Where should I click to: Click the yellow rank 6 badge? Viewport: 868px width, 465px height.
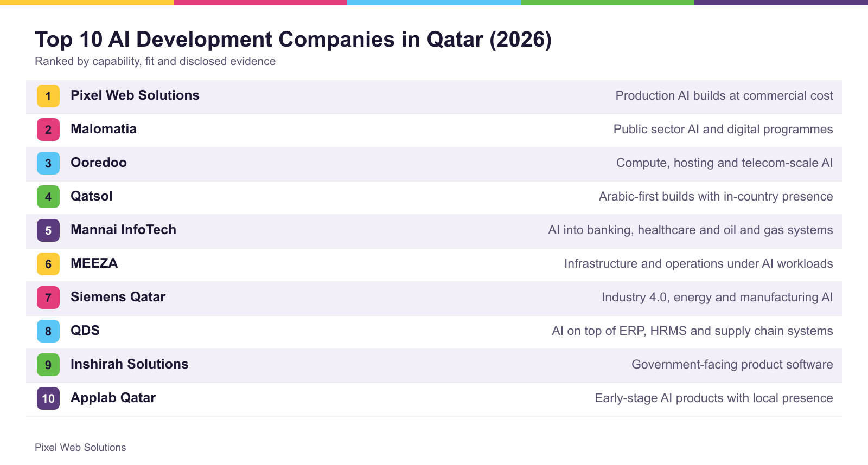click(48, 264)
